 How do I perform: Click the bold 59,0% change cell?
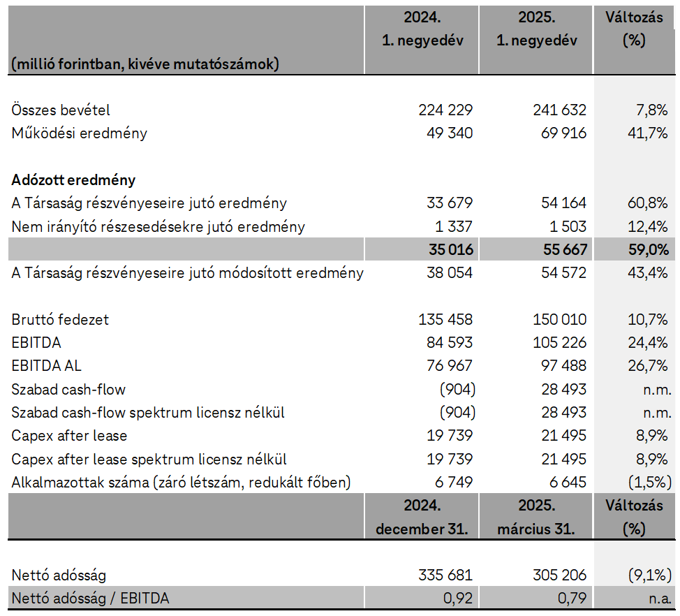(647, 250)
